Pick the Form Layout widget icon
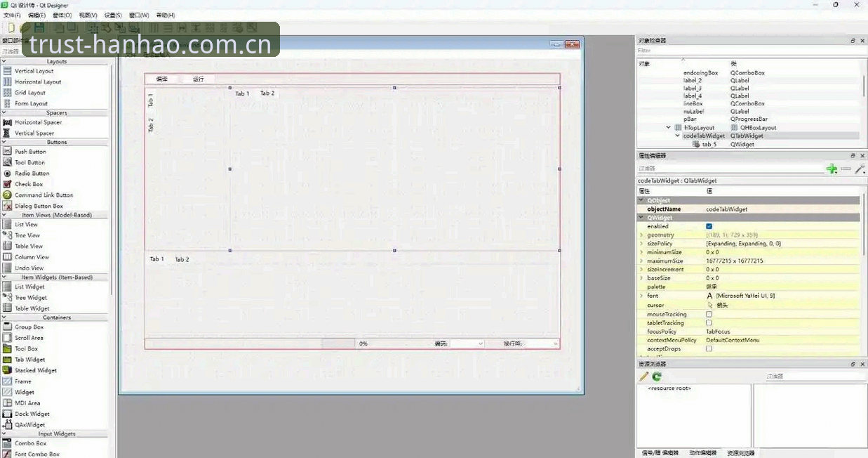This screenshot has width=868, height=458. tap(8, 103)
